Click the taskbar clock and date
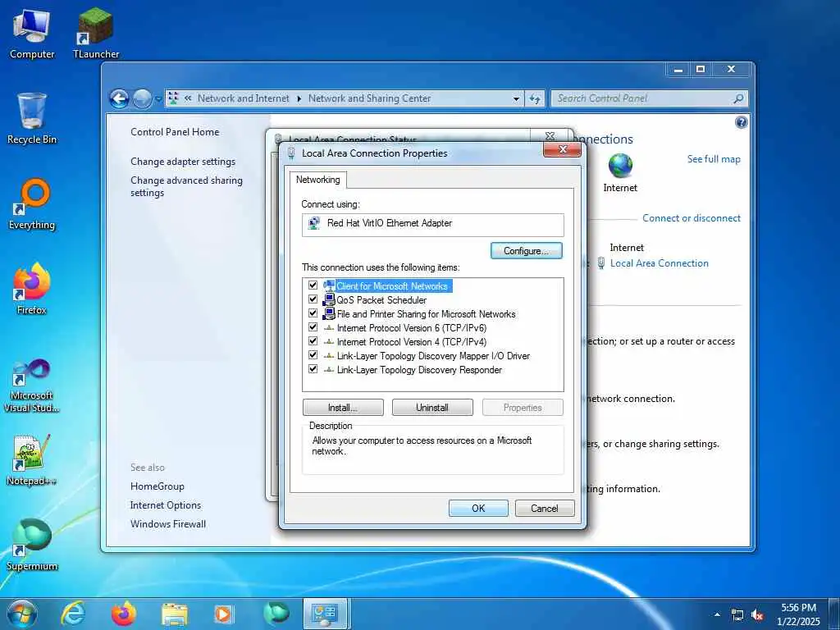This screenshot has height=630, width=840. pyautogui.click(x=798, y=614)
